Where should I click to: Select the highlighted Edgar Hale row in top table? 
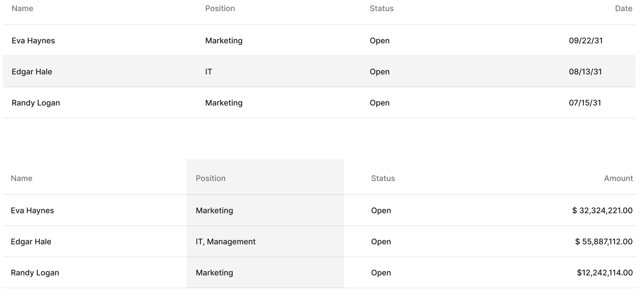point(319,72)
